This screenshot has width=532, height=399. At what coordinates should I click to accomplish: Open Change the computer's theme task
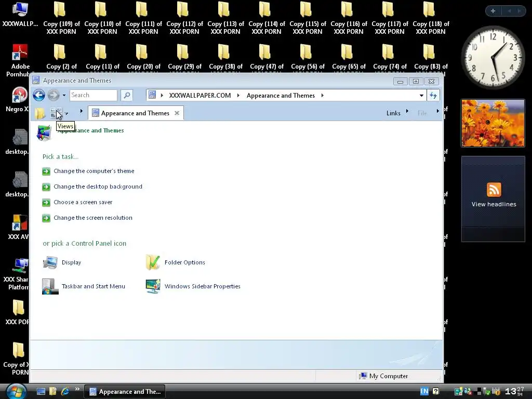coord(94,171)
